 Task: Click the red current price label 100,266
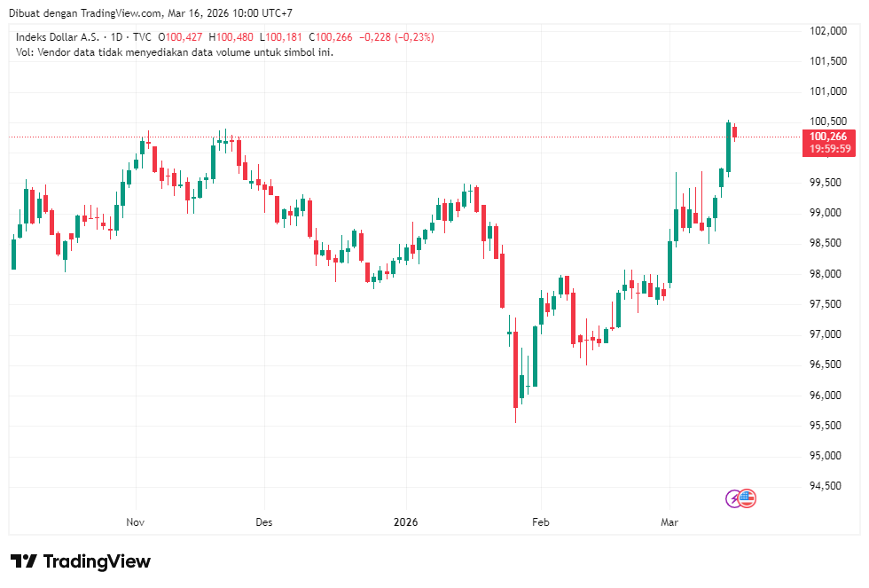click(x=828, y=137)
